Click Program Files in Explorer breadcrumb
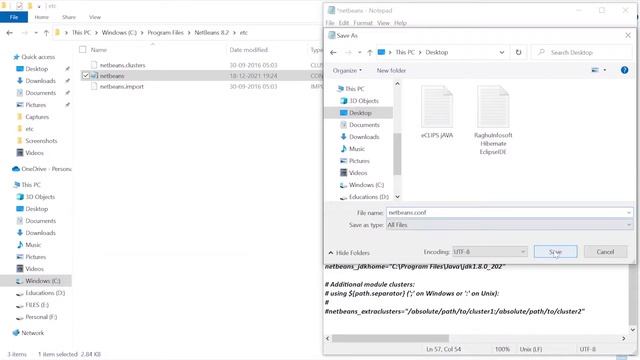 click(165, 33)
